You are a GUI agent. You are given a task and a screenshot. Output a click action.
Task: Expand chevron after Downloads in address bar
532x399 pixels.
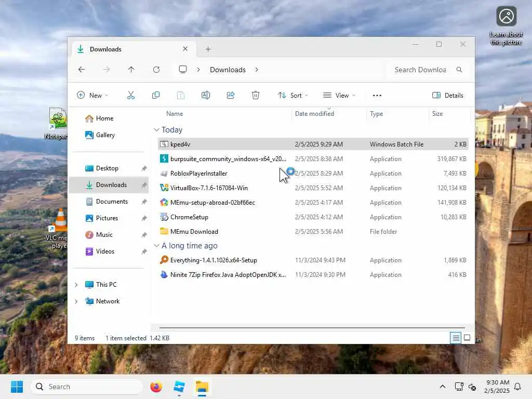pyautogui.click(x=257, y=70)
